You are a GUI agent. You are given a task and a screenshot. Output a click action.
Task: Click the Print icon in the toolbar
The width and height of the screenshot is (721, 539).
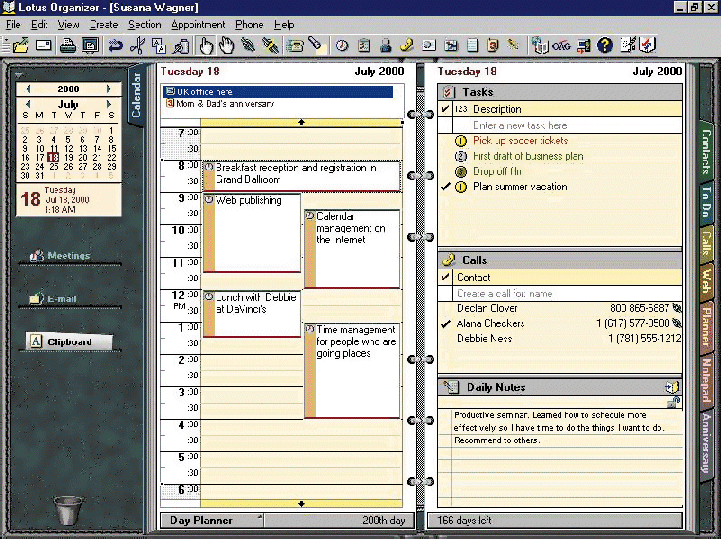coord(68,45)
